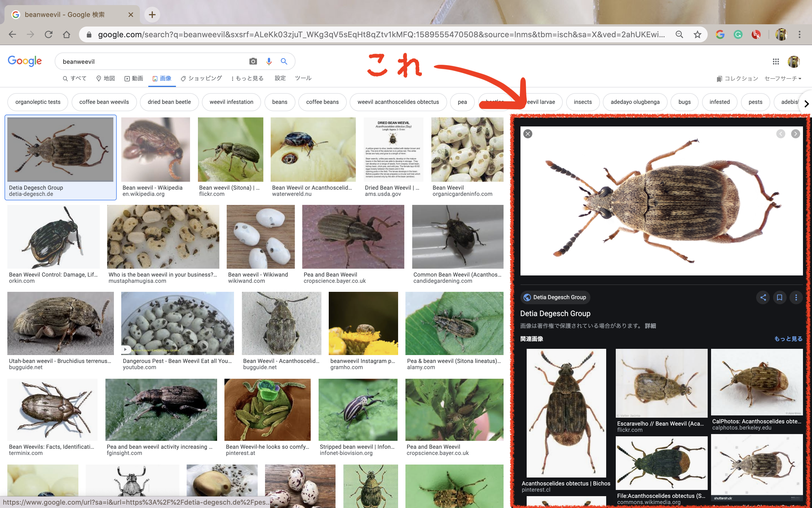
Task: Click the 'insects' chip
Action: [583, 102]
